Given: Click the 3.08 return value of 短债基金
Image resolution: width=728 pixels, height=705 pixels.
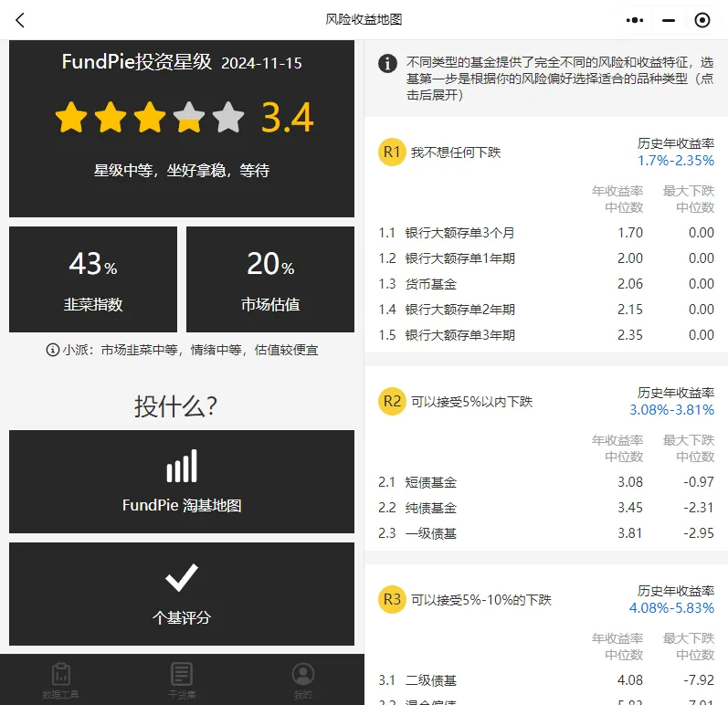Looking at the screenshot, I should 630,482.
